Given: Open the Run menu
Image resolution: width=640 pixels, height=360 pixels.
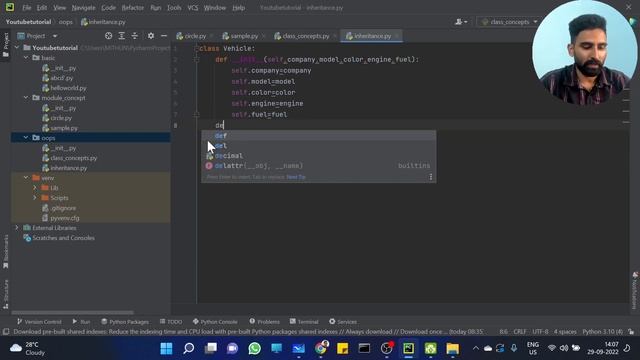Looking at the screenshot, I should point(156,8).
